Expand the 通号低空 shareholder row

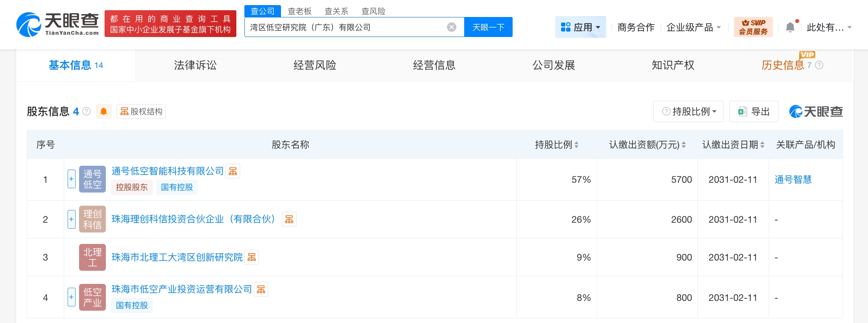click(71, 179)
